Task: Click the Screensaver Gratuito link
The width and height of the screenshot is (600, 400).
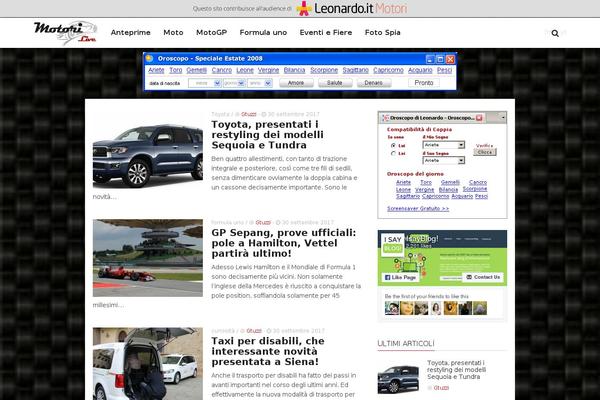Action: click(x=418, y=209)
